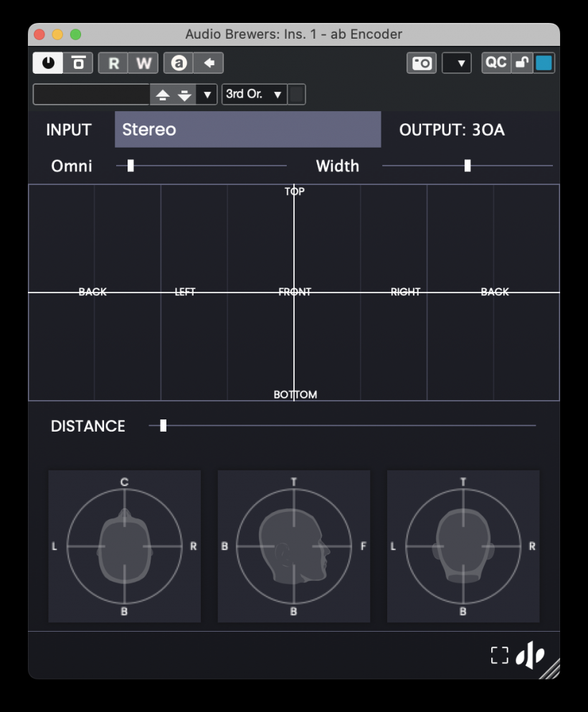The height and width of the screenshot is (712, 588).
Task: Enable Write automation (W) button
Action: [143, 63]
